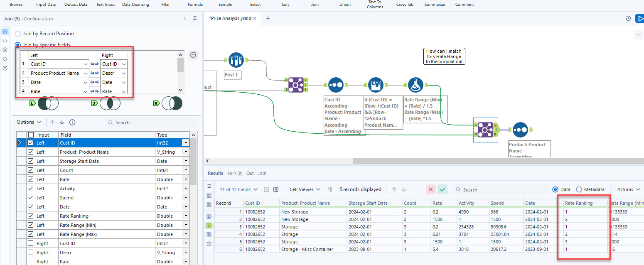
Task: Apply changes with the green checkmark button
Action: point(442,189)
